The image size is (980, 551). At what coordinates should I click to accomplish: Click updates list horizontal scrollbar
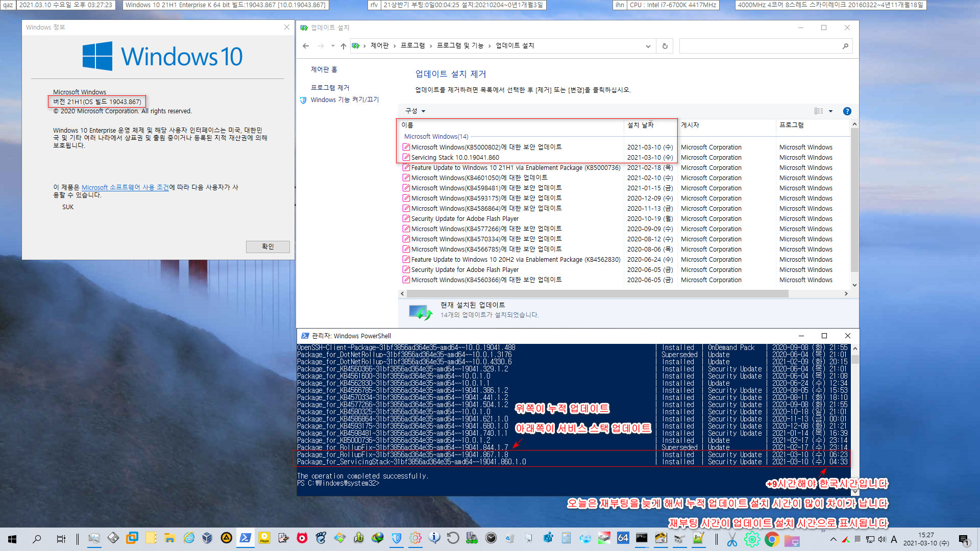tap(597, 294)
